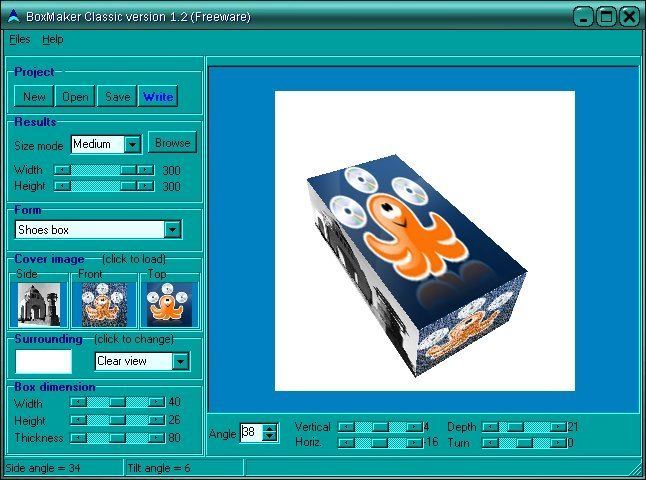Click right arrow of Horiz. slider
The width and height of the screenshot is (646, 480).
point(414,443)
